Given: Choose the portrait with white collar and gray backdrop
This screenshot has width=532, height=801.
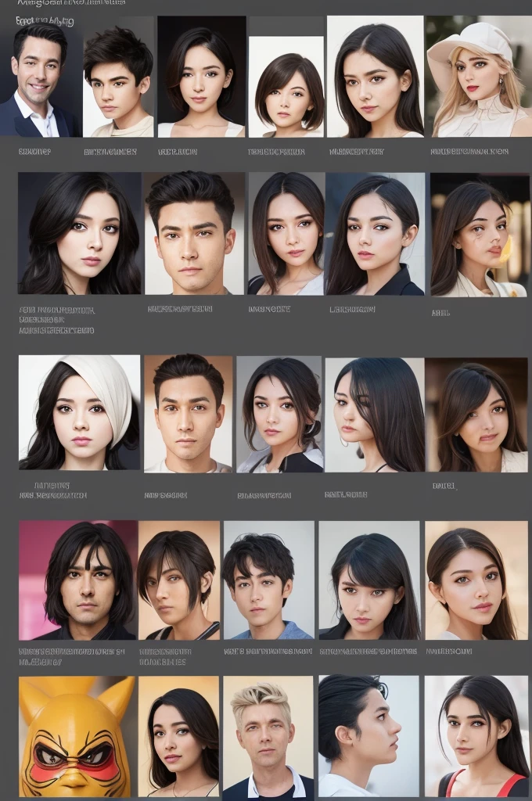Looking at the screenshot, I should (x=286, y=233).
